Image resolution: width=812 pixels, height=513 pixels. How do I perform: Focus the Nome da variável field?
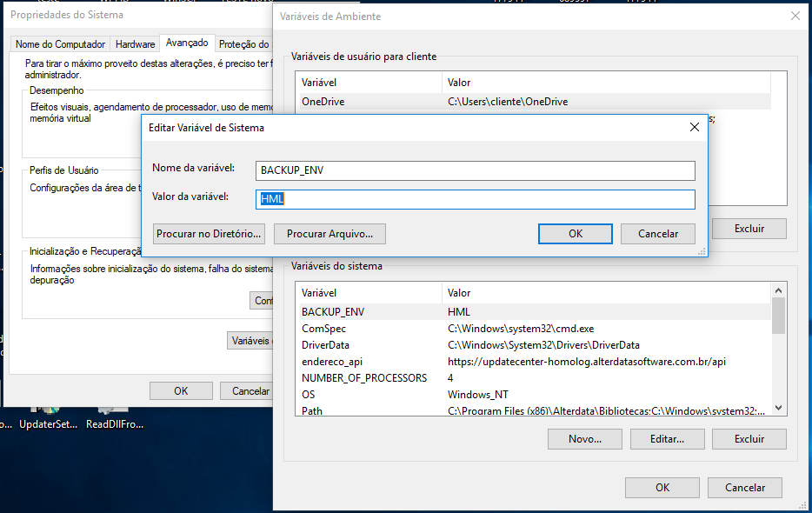click(475, 170)
